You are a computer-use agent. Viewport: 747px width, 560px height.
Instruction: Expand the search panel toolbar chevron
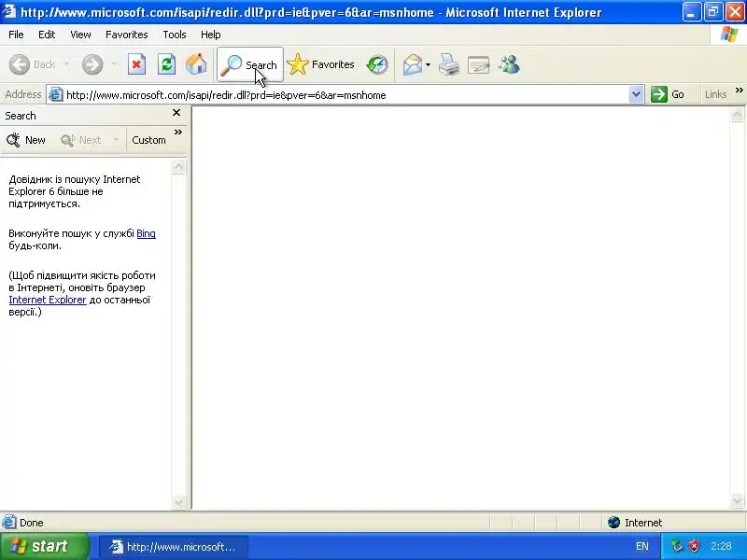[178, 133]
